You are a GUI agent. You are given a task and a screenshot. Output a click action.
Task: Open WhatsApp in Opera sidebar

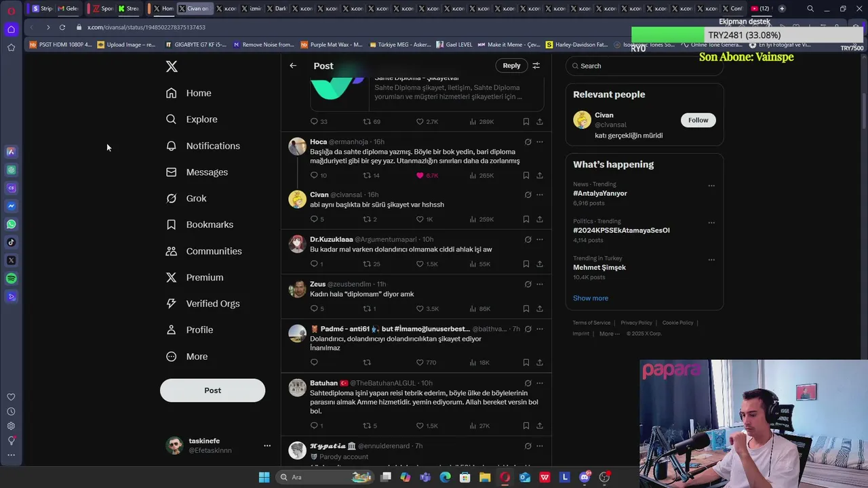[x=11, y=224]
